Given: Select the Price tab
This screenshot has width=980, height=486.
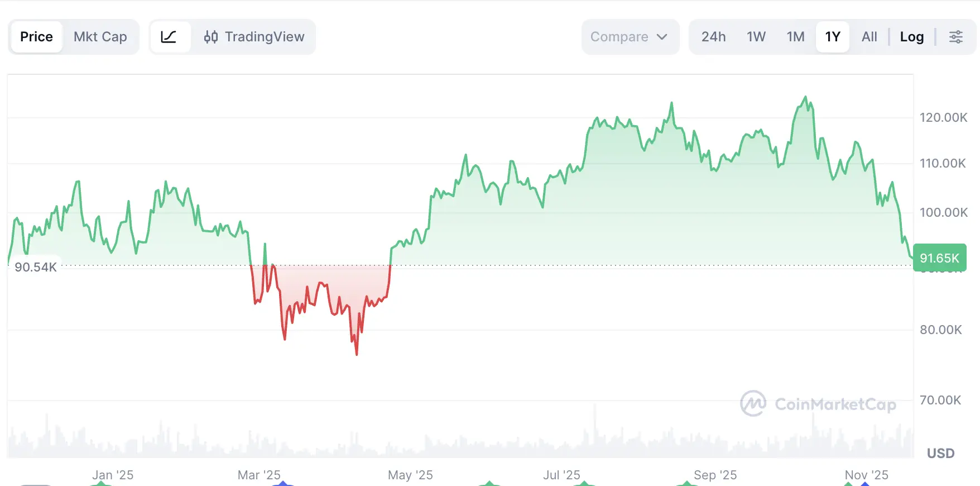Looking at the screenshot, I should [x=36, y=37].
